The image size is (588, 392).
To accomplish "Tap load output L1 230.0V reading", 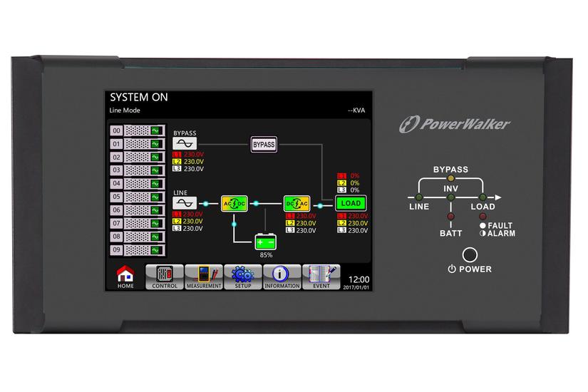I will coord(353,216).
